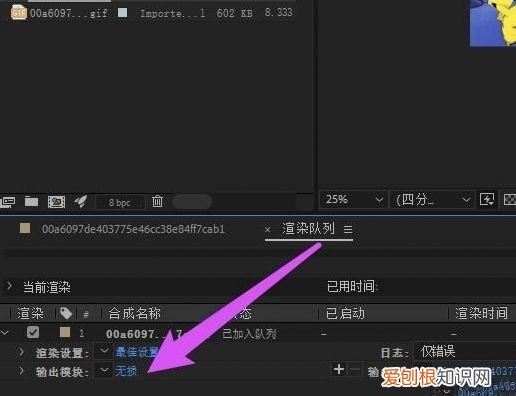516x396 pixels.
Task: Open the 输出模块 template dropdown
Action: [x=104, y=370]
